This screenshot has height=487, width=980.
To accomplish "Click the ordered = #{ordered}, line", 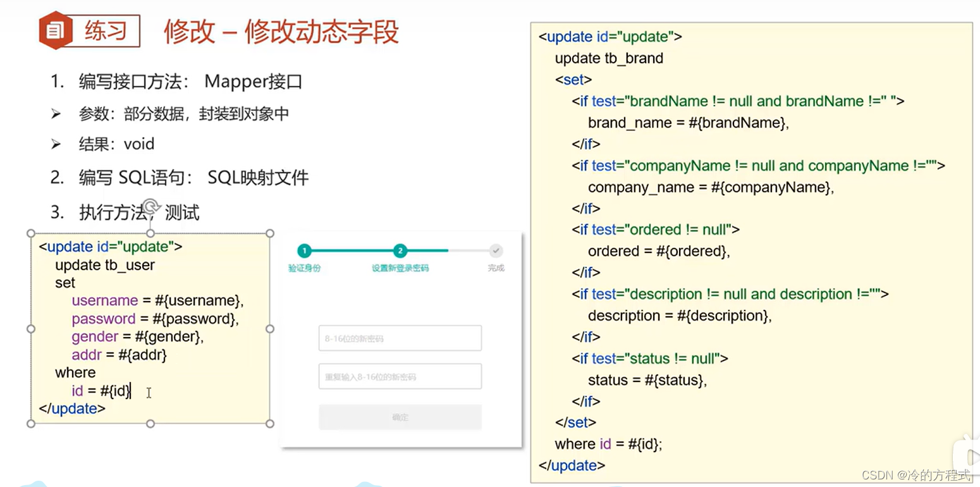I will click(x=659, y=252).
